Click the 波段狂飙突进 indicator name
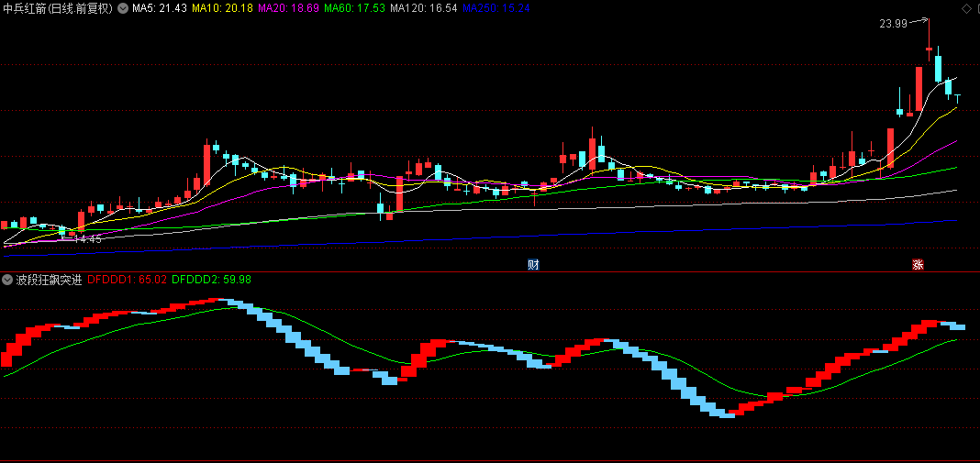The image size is (980, 463). coord(50,280)
